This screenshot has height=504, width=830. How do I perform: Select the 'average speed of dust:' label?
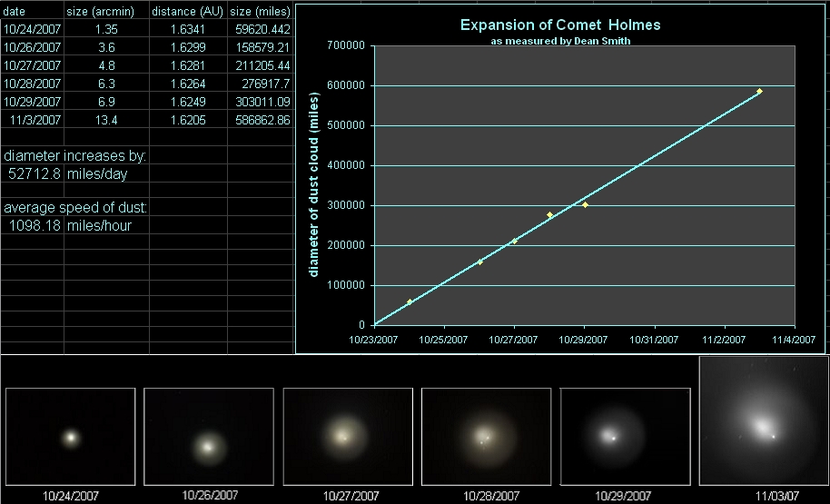(x=75, y=208)
